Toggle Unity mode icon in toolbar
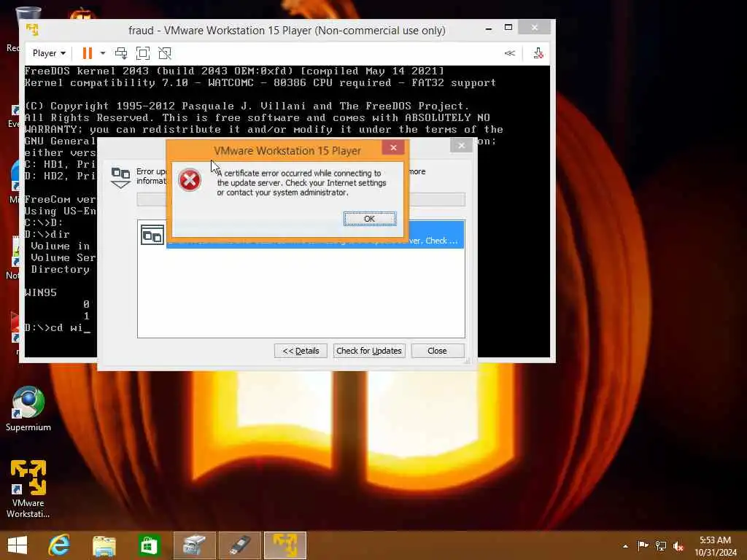This screenshot has height=560, width=747. [x=165, y=52]
